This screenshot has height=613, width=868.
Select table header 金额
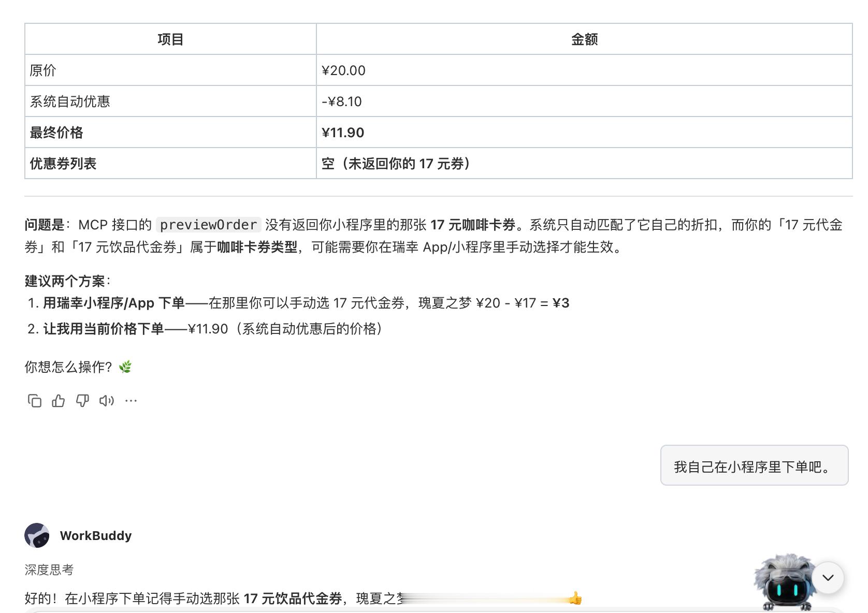coord(584,39)
